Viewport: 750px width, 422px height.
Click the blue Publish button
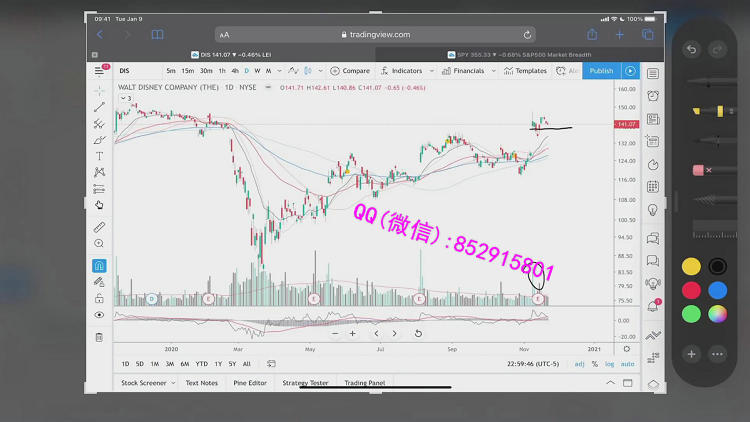click(x=601, y=71)
